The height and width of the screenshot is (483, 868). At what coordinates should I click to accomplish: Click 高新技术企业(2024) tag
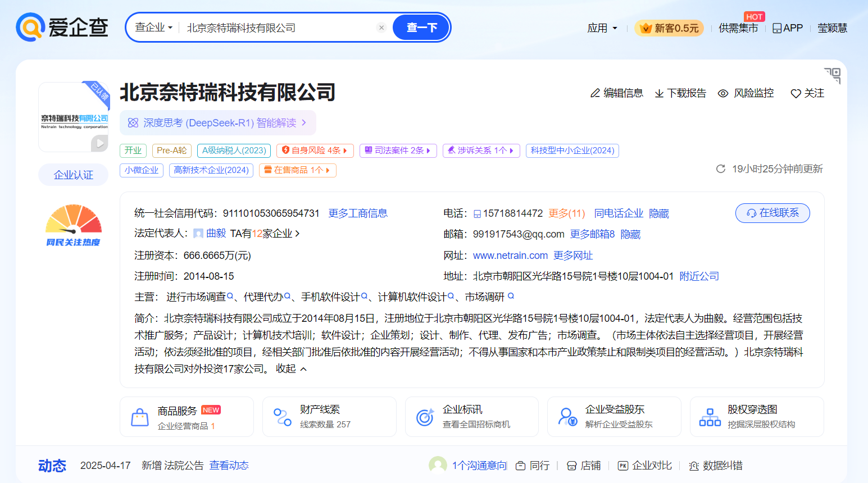pos(211,170)
